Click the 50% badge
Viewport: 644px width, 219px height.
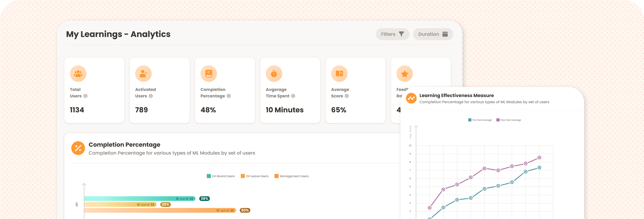pos(245,210)
